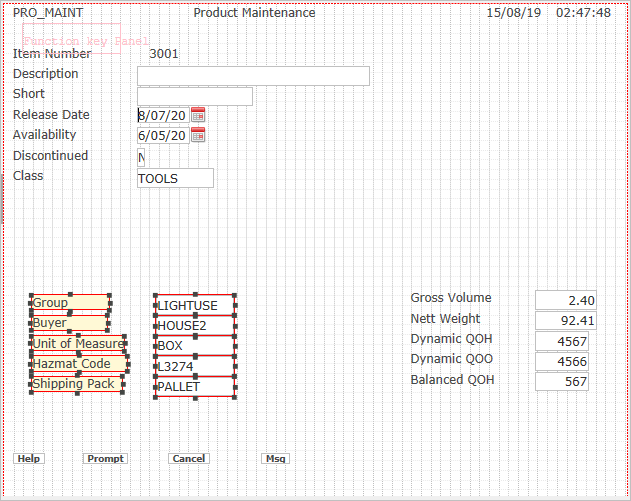Click the Dynamic QOH value 4567
Screen dimensions: 631x501
click(562, 341)
